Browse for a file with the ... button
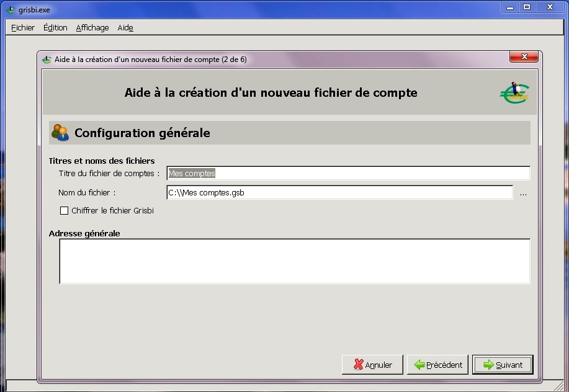This screenshot has height=392, width=569. point(523,194)
